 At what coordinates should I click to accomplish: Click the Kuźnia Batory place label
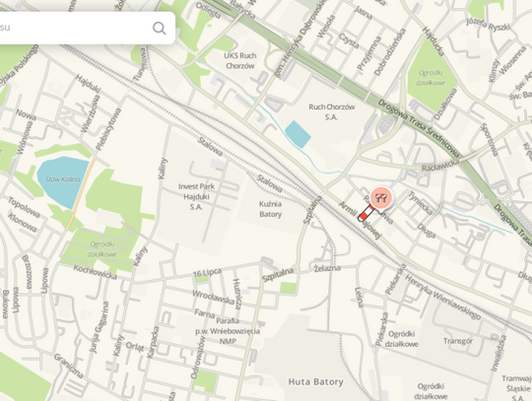tap(270, 209)
